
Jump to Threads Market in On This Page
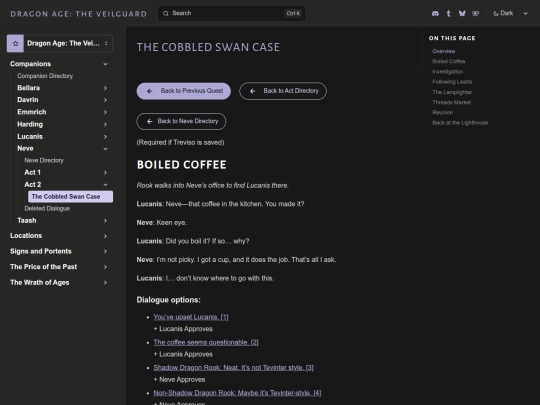[x=451, y=102]
